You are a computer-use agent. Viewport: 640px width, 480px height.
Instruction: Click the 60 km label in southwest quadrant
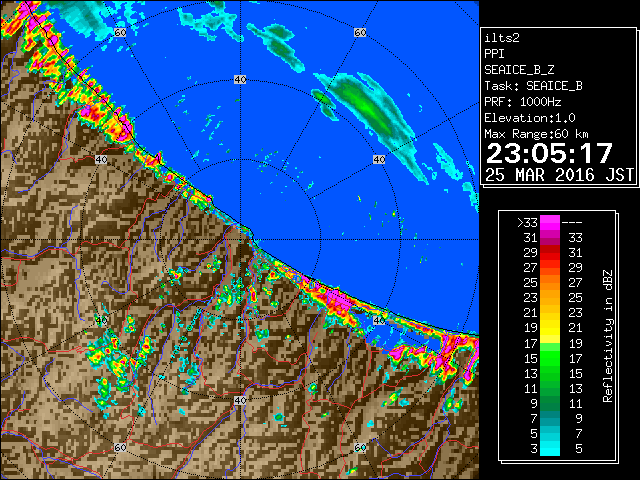[120, 448]
